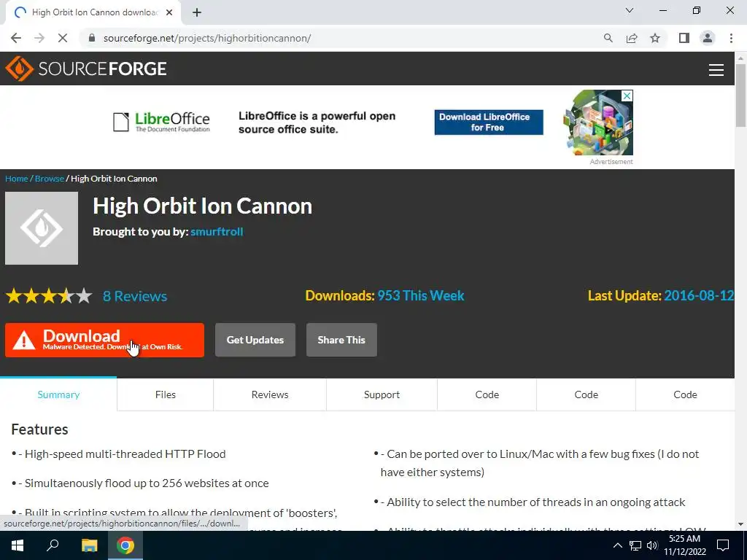Screen dimensions: 747x560
Task: Click the zoom magnifier icon in address bar
Action: [x=608, y=38]
